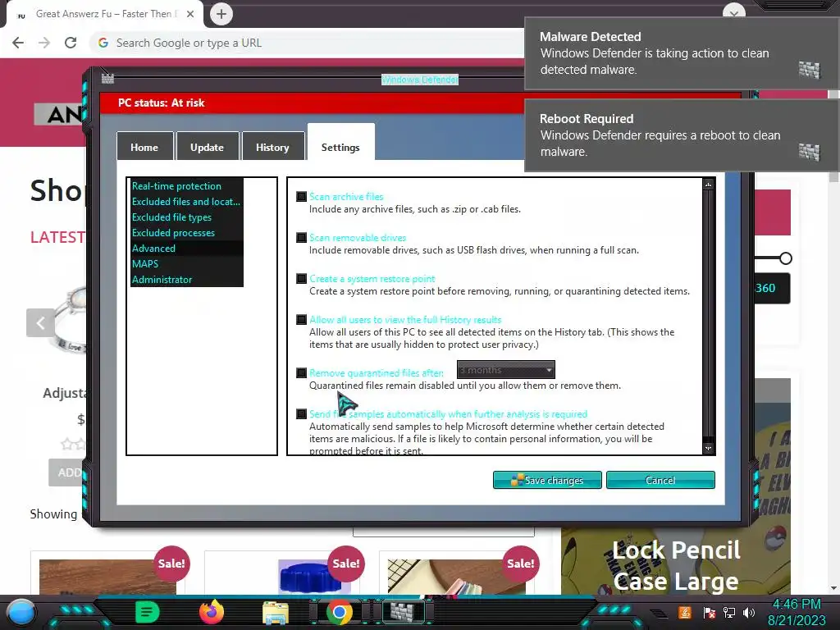Screen dimensions: 840x630
Task: Click the ADD button under ring product
Action: (x=69, y=472)
